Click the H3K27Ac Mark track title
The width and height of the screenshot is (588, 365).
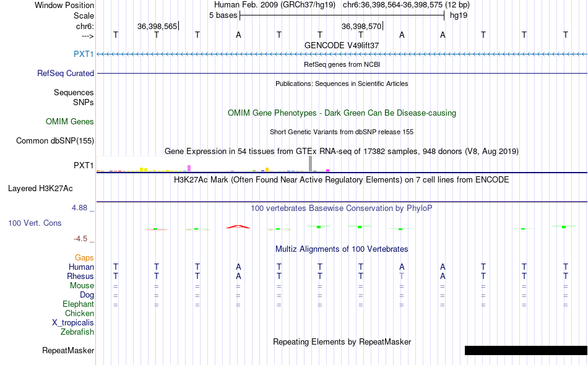click(342, 180)
